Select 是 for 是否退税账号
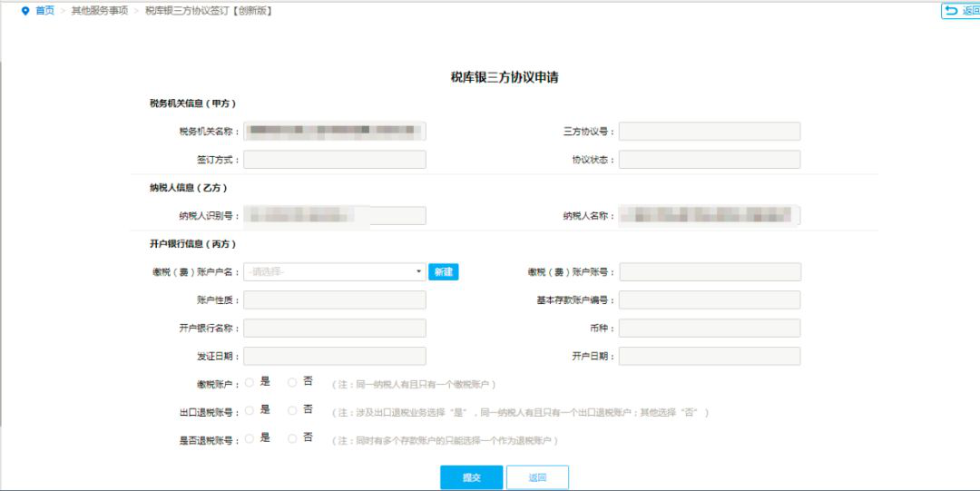Viewport: 980px width, 491px height. tap(250, 438)
